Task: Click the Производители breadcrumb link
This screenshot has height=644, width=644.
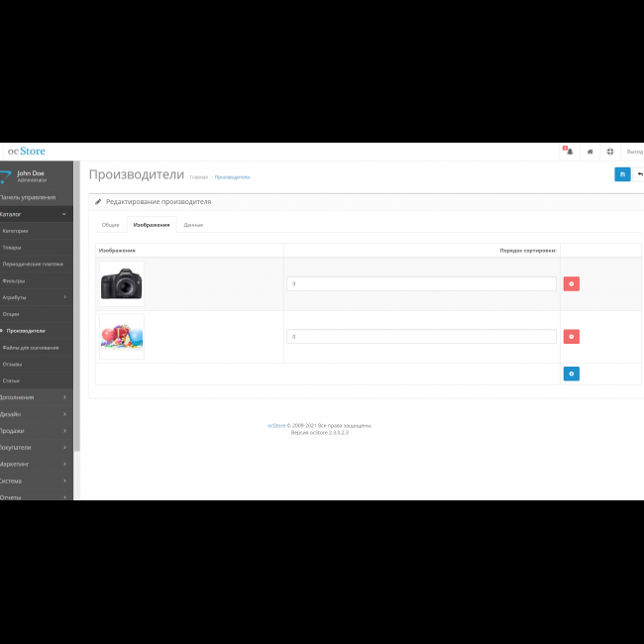Action: (x=232, y=177)
